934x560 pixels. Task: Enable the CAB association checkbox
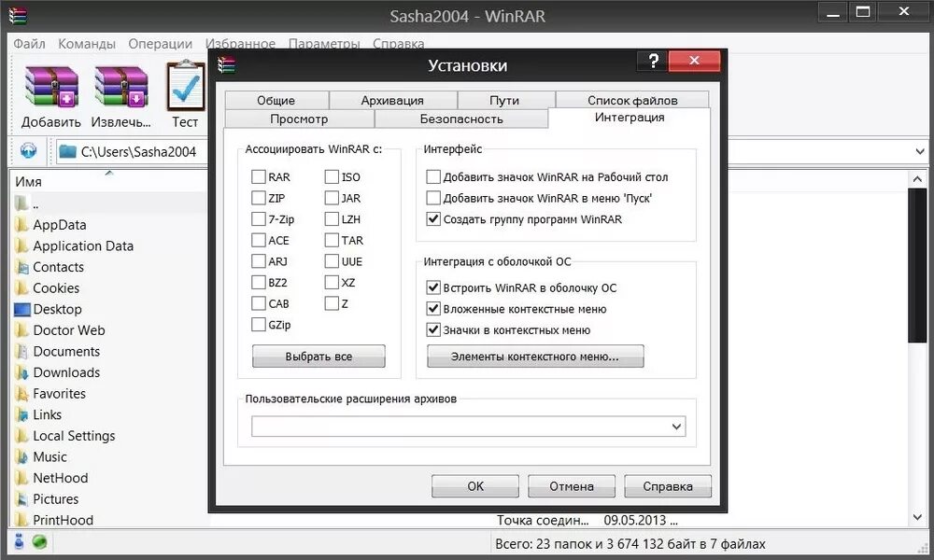point(259,303)
